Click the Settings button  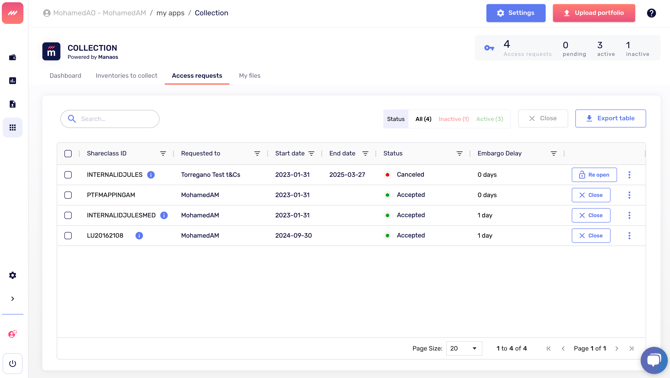pos(516,13)
